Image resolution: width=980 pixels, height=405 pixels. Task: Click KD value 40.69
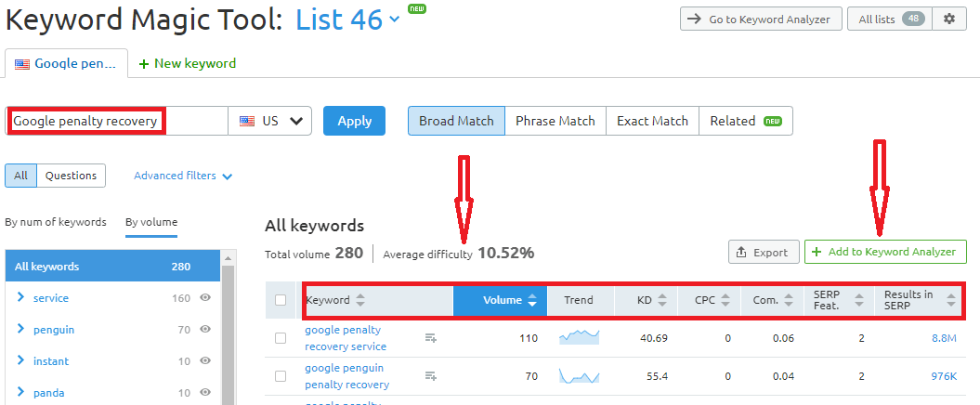pyautogui.click(x=654, y=338)
